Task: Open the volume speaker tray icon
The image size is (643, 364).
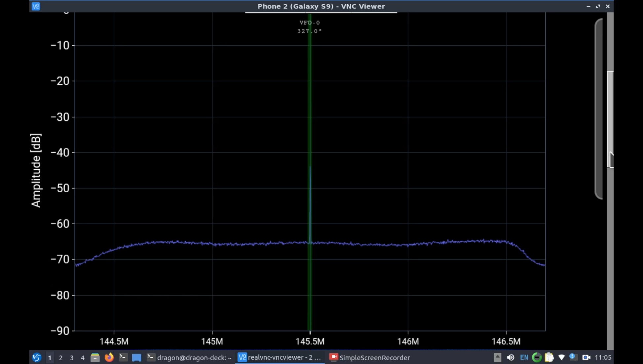Action: click(511, 357)
